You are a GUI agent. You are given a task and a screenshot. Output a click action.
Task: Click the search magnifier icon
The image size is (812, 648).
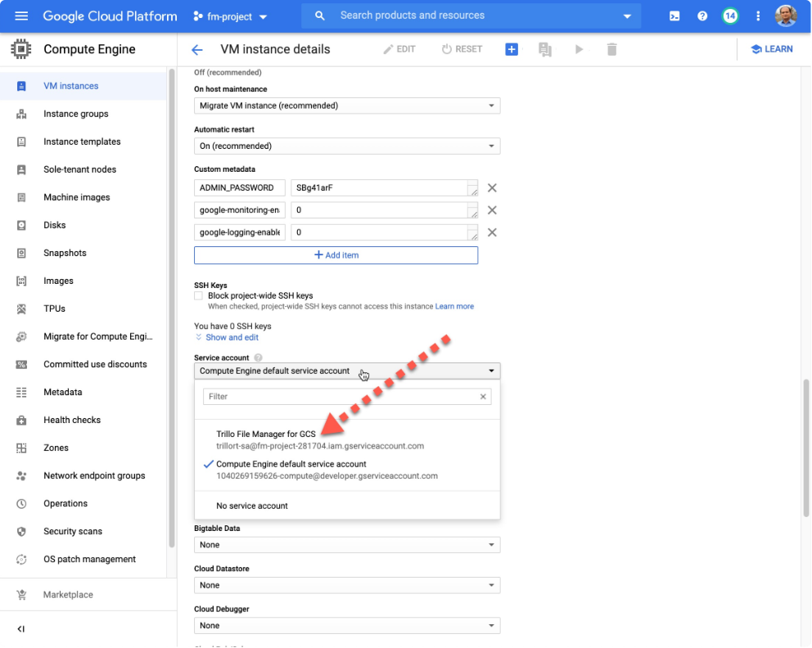[x=319, y=16]
